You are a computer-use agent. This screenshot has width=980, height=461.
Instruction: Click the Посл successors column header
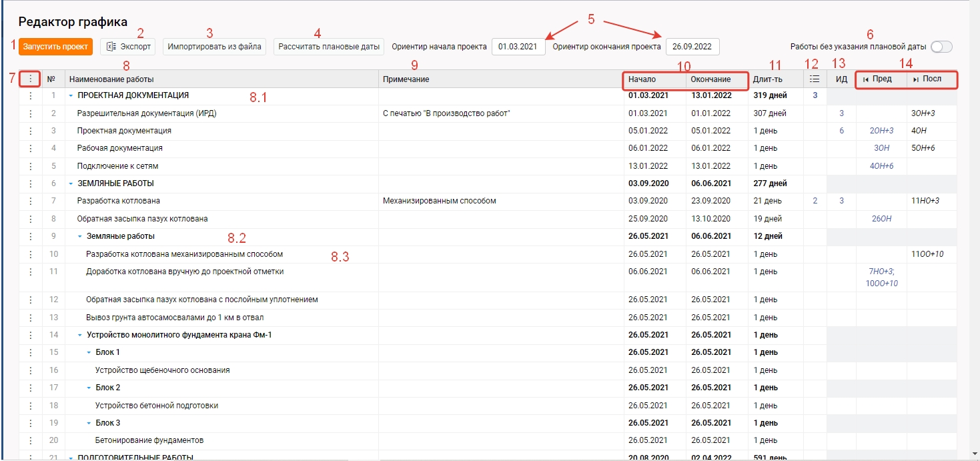pos(931,79)
